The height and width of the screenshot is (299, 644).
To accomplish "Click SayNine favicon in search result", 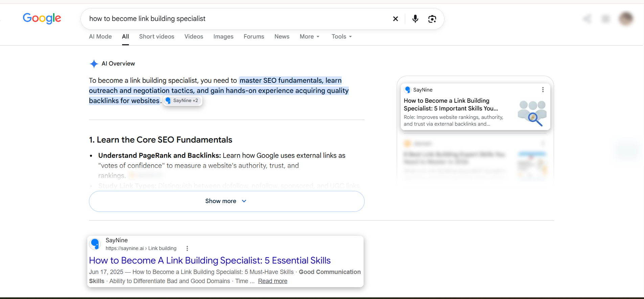I will (x=95, y=244).
